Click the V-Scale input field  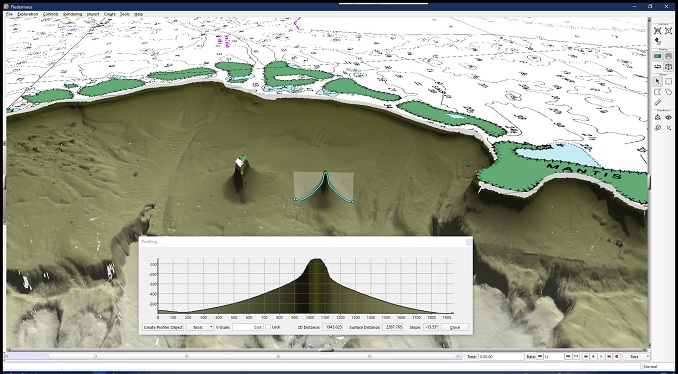point(248,327)
